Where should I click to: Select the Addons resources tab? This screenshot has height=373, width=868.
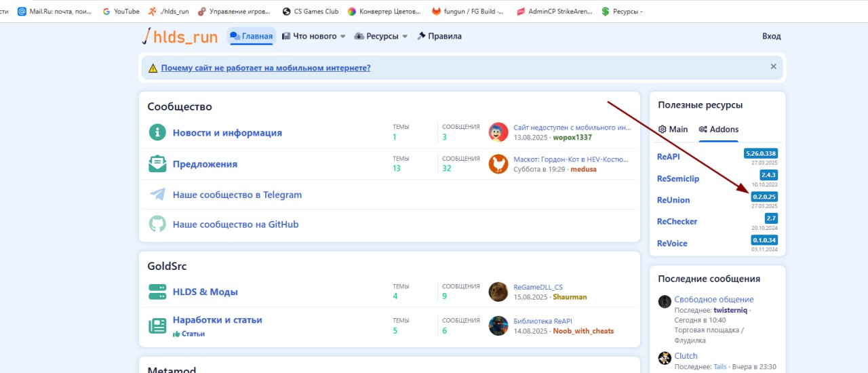tap(718, 130)
